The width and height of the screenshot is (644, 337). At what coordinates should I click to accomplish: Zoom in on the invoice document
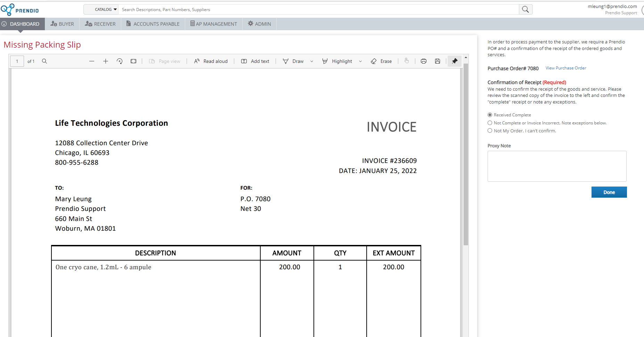coord(106,61)
